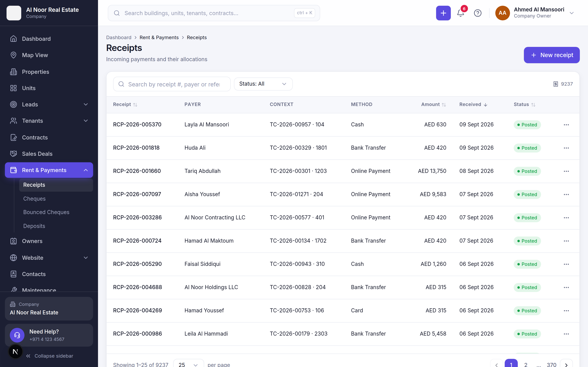Open row actions for Tariq Abdullah receipt
588x367 pixels.
click(566, 171)
